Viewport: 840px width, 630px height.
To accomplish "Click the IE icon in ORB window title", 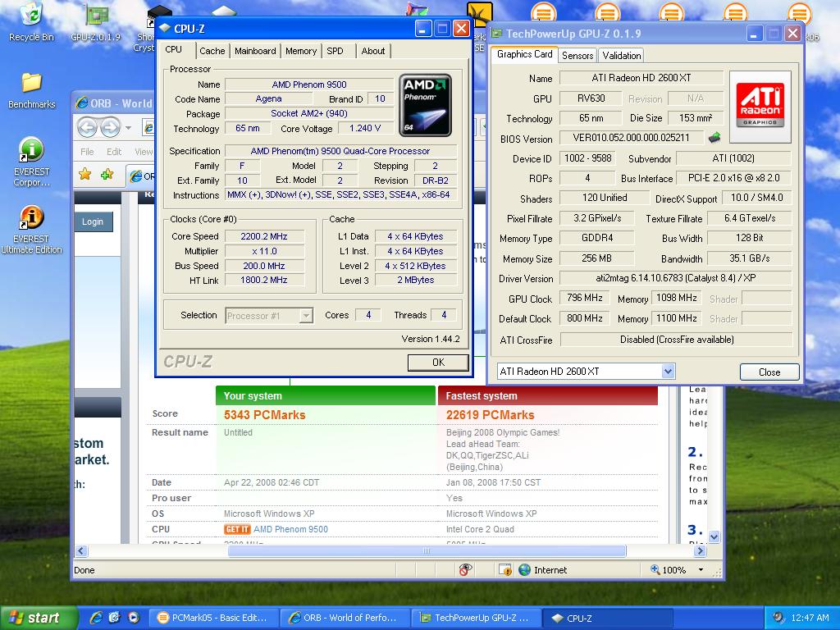I will coord(81,103).
